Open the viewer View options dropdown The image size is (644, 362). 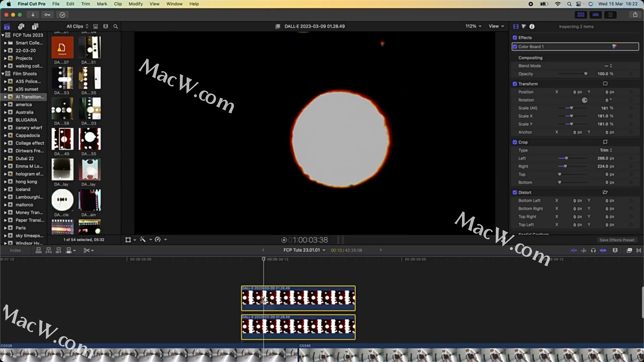(x=496, y=26)
